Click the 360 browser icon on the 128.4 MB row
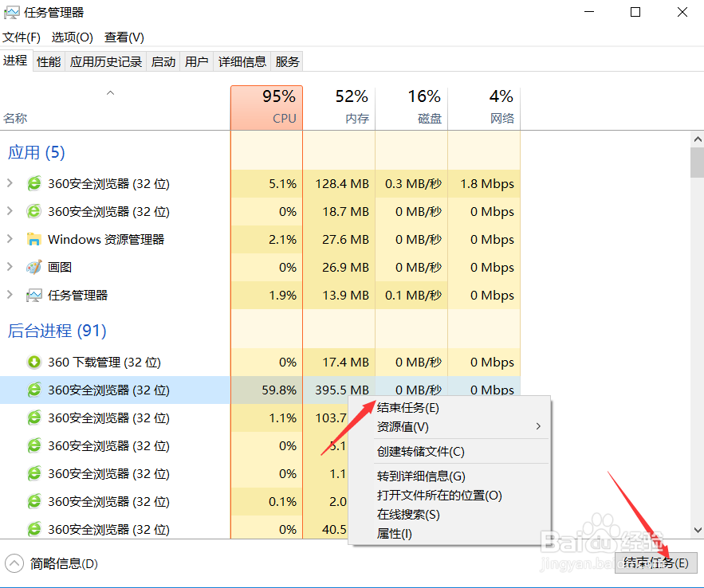The width and height of the screenshot is (704, 588). [x=34, y=183]
